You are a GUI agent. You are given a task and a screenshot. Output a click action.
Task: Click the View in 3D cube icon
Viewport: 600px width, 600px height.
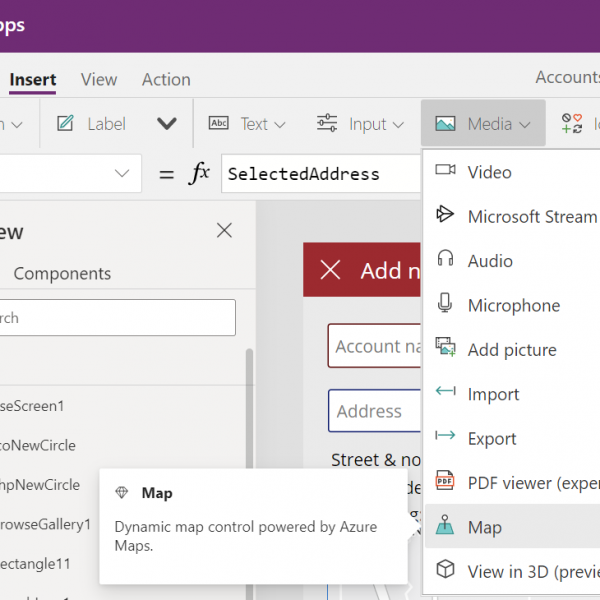point(445,569)
